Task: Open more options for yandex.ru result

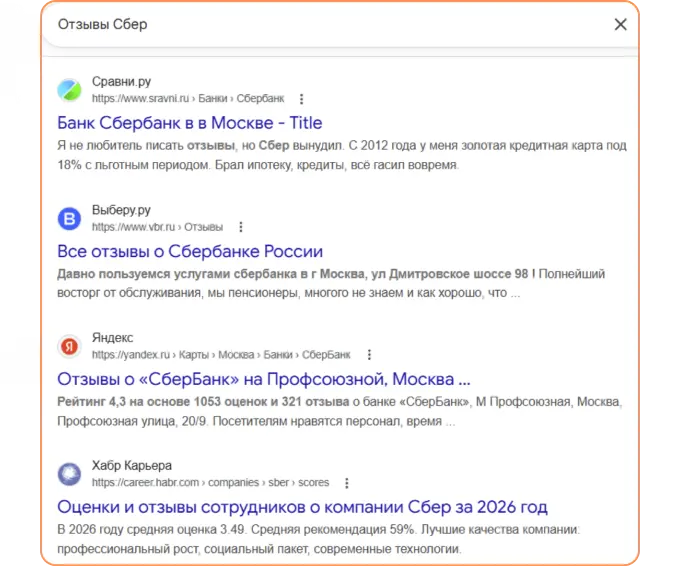Action: pyautogui.click(x=369, y=355)
